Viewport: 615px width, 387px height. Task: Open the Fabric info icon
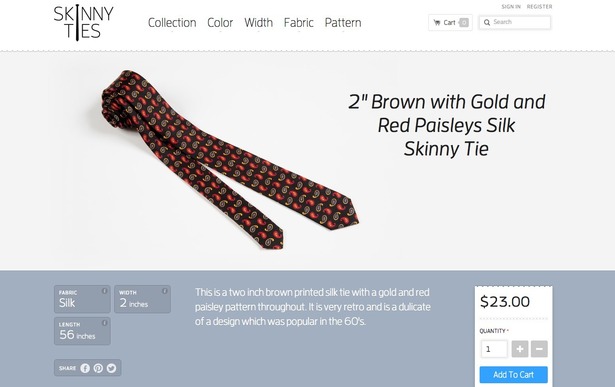point(105,291)
